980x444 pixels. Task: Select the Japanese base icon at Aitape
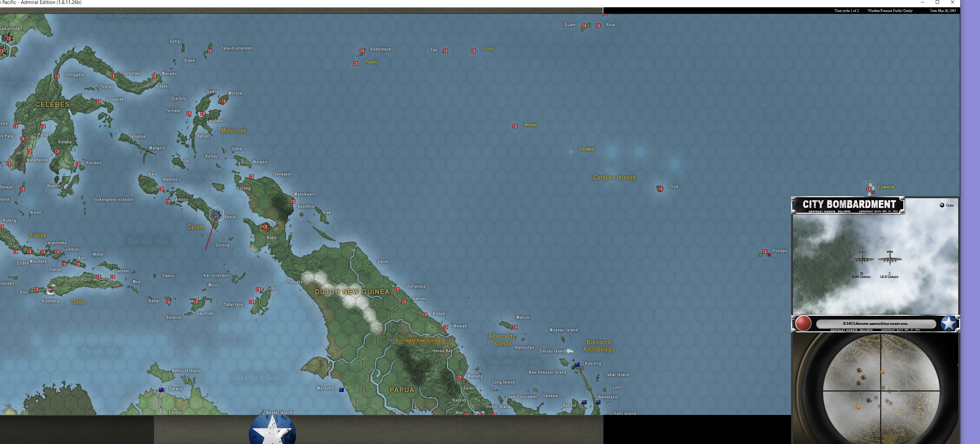[x=425, y=314]
